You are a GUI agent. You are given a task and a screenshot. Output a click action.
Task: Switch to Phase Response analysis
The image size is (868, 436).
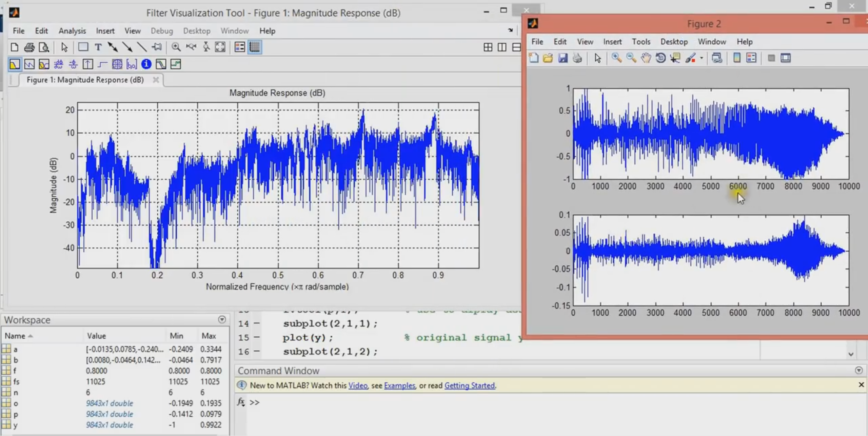29,64
